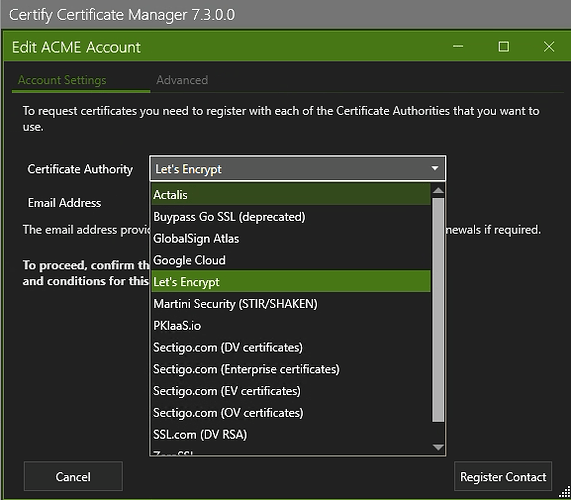
Task: Choose Actalis from the authority list
Action: (291, 194)
